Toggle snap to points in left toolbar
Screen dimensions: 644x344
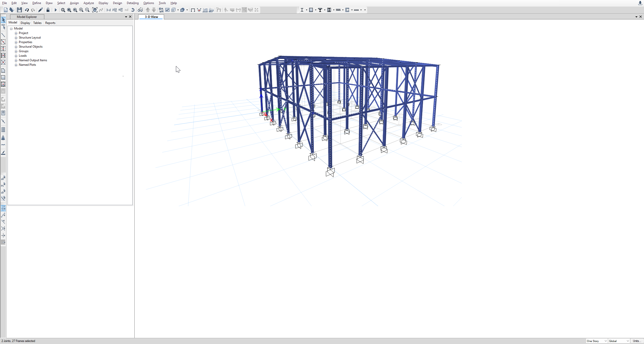(3, 208)
